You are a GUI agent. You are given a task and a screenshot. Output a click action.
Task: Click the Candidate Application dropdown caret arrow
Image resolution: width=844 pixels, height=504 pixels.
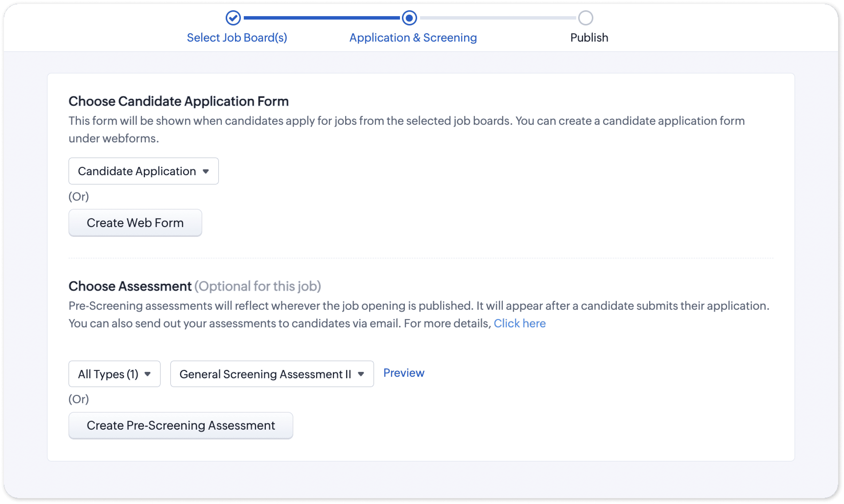[206, 172]
